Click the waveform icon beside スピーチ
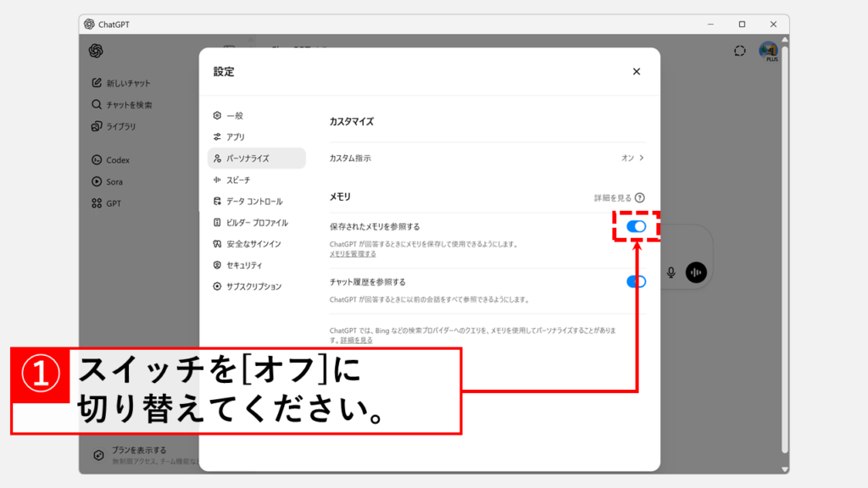868x488 pixels. (x=217, y=180)
